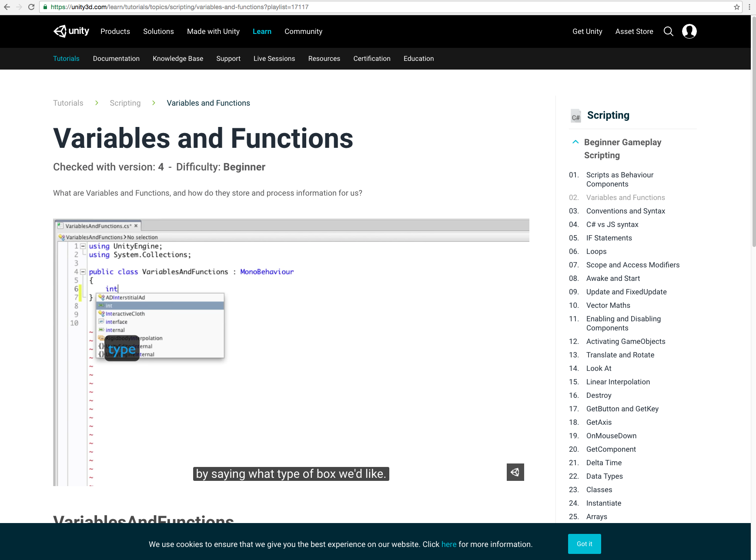Open the search magnifier icon
This screenshot has height=560, width=756.
coord(669,31)
